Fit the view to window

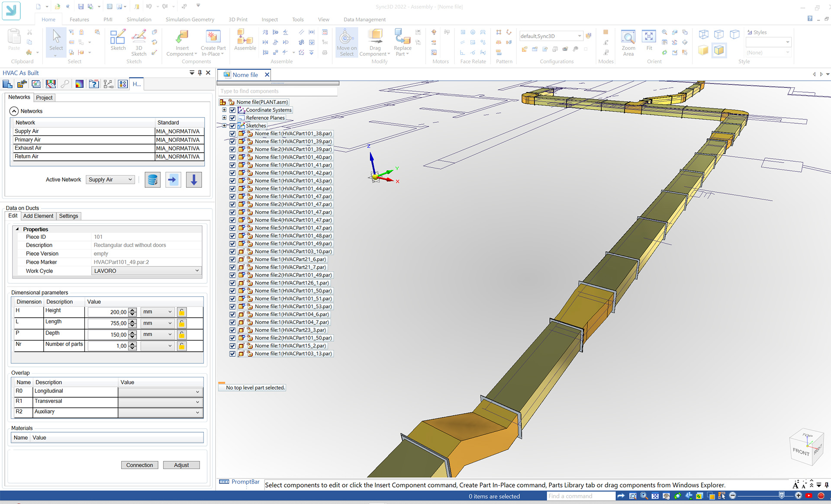point(649,40)
